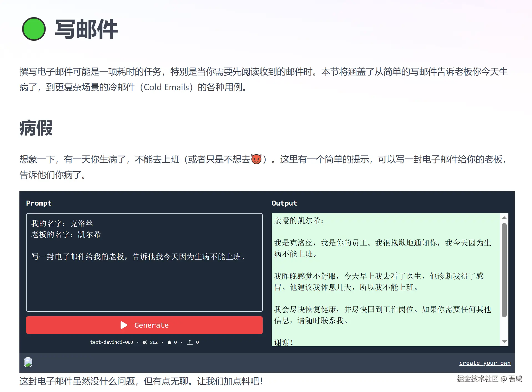Click the devil emoji in the paragraph
The height and width of the screenshot is (392, 532).
pyautogui.click(x=256, y=159)
